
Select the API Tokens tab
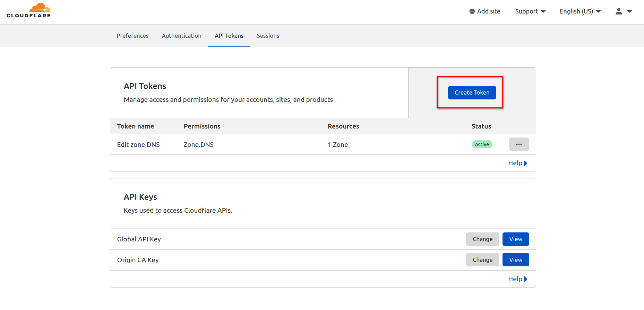229,36
